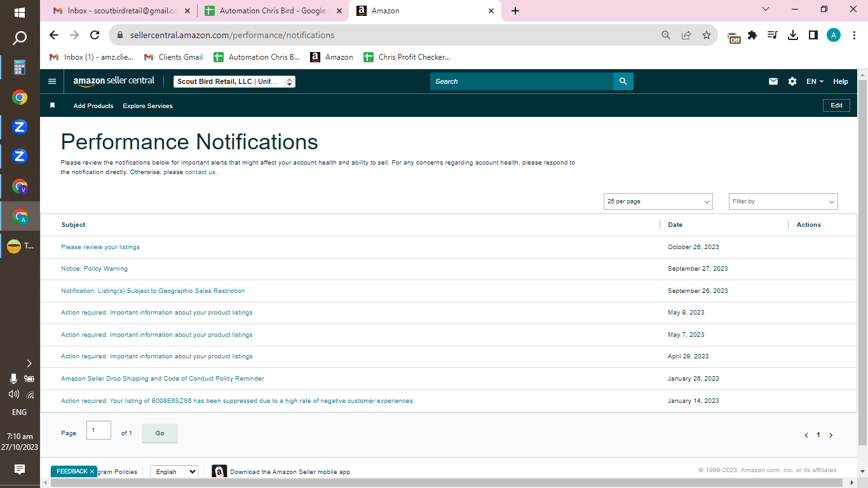Click the contact us link
868x488 pixels.
click(x=200, y=172)
